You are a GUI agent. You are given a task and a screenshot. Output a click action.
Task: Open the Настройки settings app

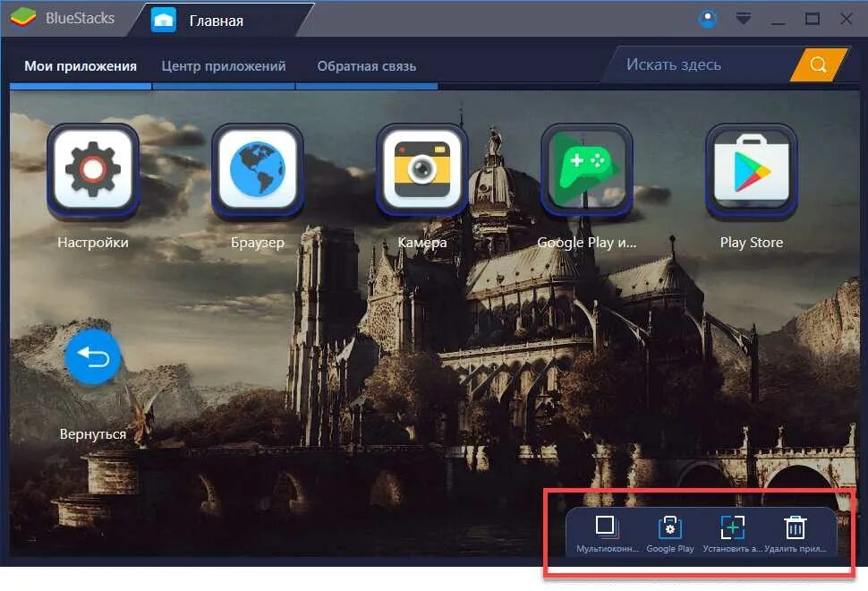(93, 169)
